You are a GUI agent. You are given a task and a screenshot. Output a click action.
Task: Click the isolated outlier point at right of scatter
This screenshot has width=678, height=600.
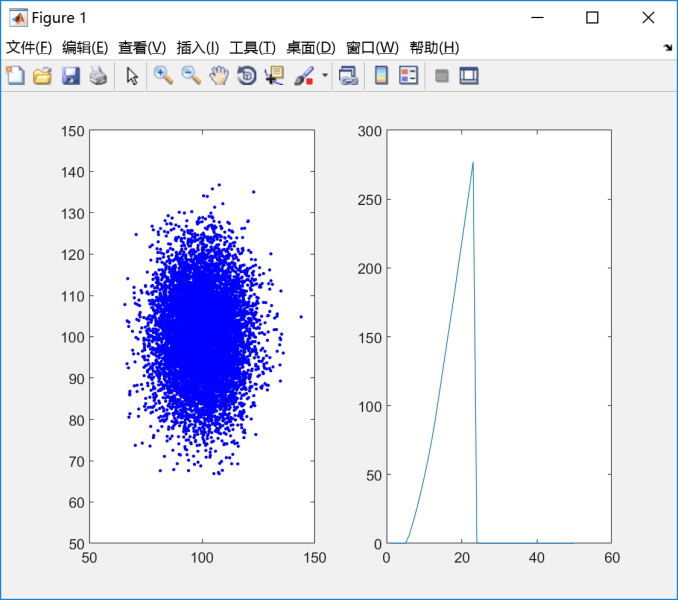(x=301, y=317)
